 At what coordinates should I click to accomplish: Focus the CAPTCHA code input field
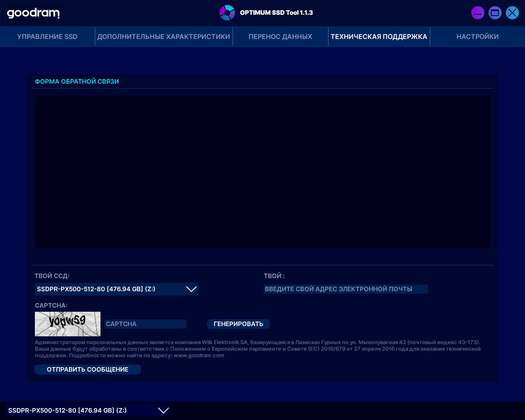pyautogui.click(x=146, y=324)
